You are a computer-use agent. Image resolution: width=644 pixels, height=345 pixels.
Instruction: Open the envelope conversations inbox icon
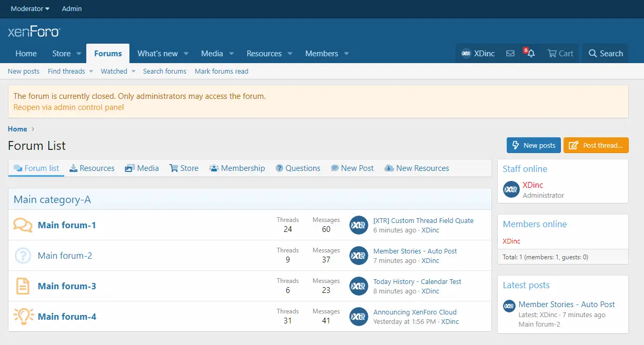coord(510,53)
